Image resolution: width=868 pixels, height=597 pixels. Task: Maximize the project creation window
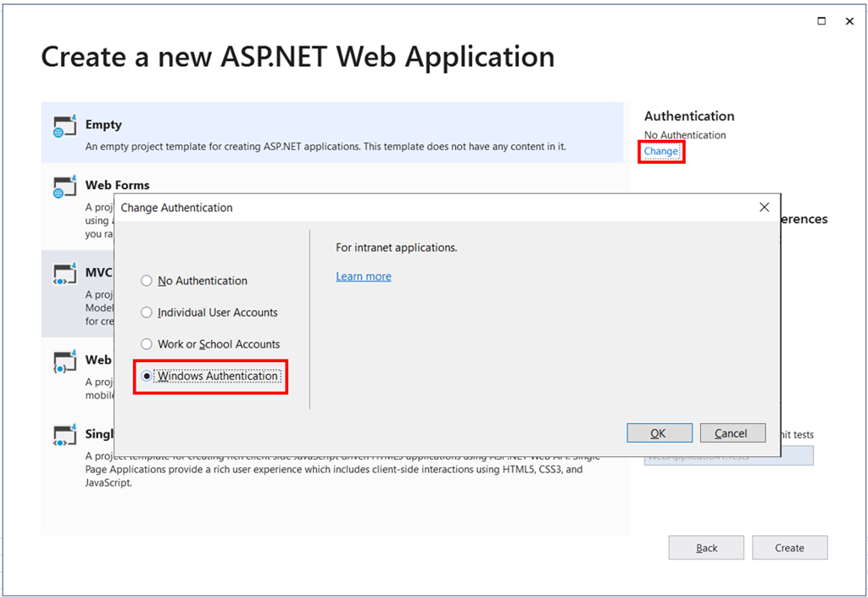click(821, 21)
